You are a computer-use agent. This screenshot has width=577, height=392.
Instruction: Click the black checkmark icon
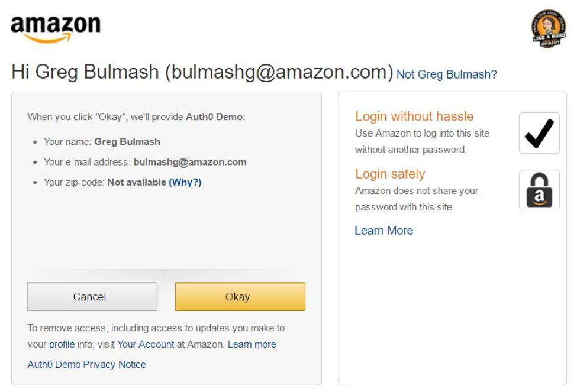pyautogui.click(x=539, y=133)
